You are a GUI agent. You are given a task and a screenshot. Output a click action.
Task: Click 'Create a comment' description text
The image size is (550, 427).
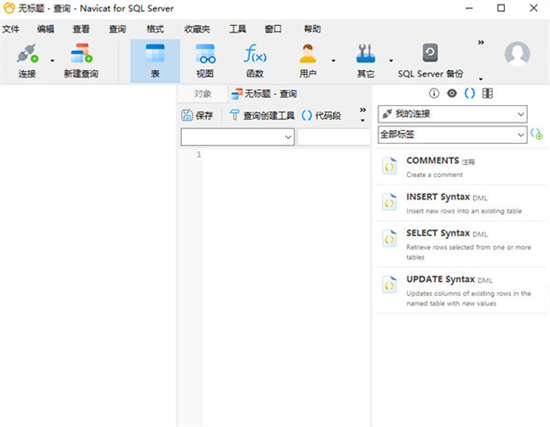435,175
